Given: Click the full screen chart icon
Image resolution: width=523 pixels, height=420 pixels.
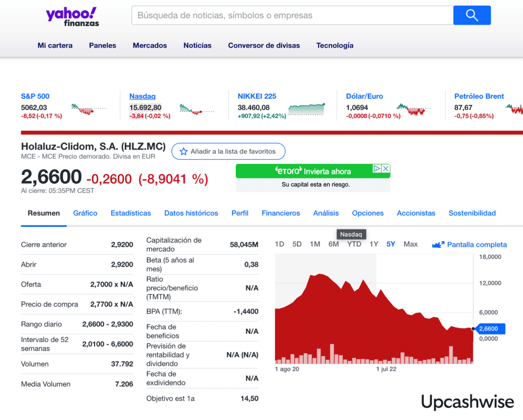Looking at the screenshot, I should (x=438, y=245).
